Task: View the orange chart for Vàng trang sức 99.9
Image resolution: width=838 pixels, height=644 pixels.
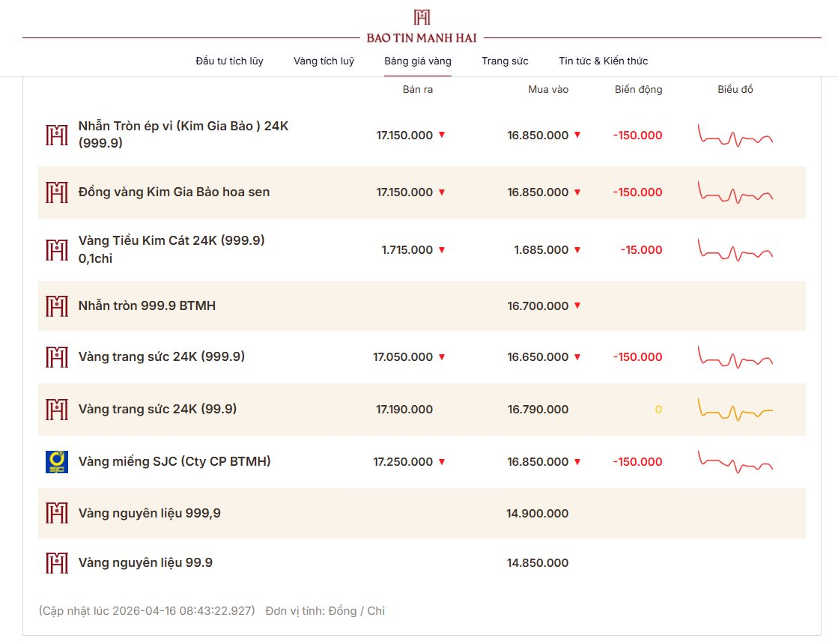Action: (x=735, y=410)
